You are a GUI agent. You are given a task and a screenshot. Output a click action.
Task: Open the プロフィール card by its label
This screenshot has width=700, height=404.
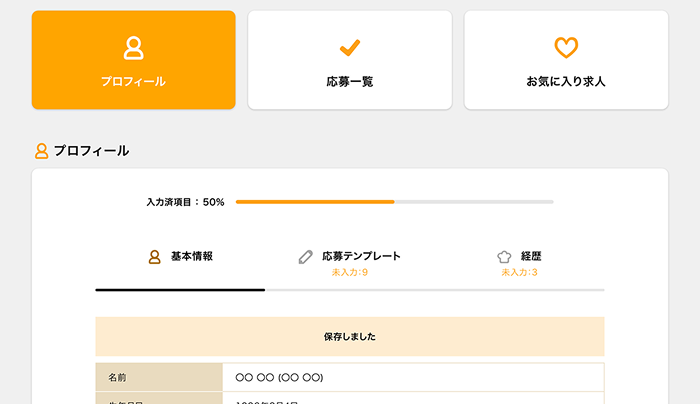133,82
